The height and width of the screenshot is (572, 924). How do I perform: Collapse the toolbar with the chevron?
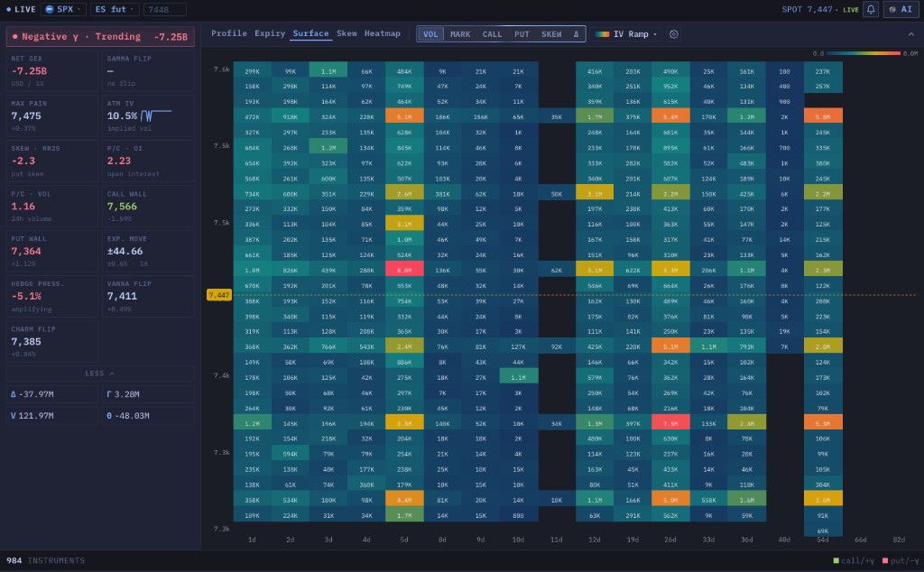click(911, 34)
